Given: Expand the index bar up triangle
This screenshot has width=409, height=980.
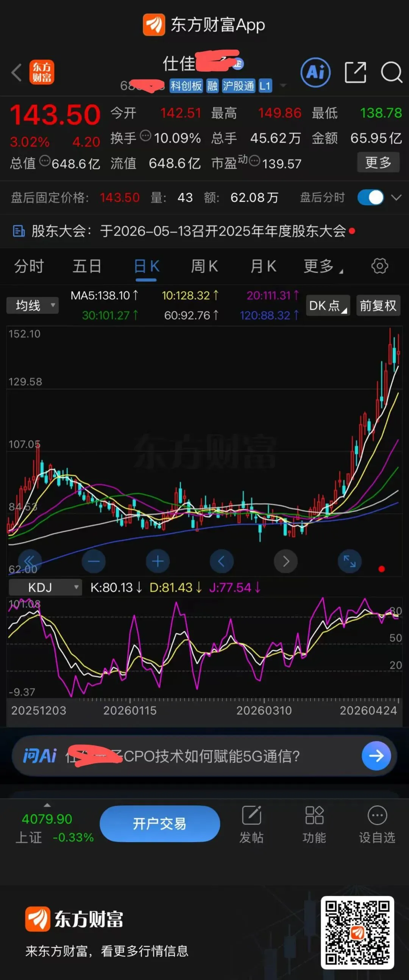Looking at the screenshot, I should [47, 805].
